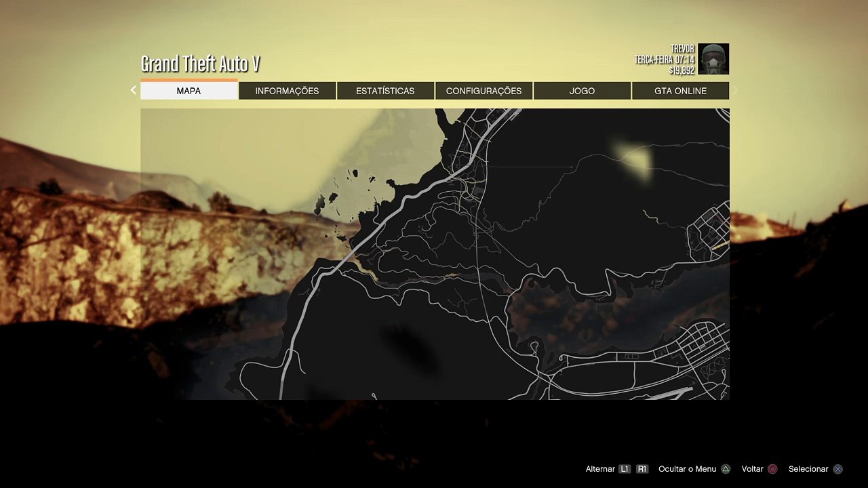Click the L1 button icon for Alternar
The height and width of the screenshot is (488, 868).
click(x=625, y=469)
